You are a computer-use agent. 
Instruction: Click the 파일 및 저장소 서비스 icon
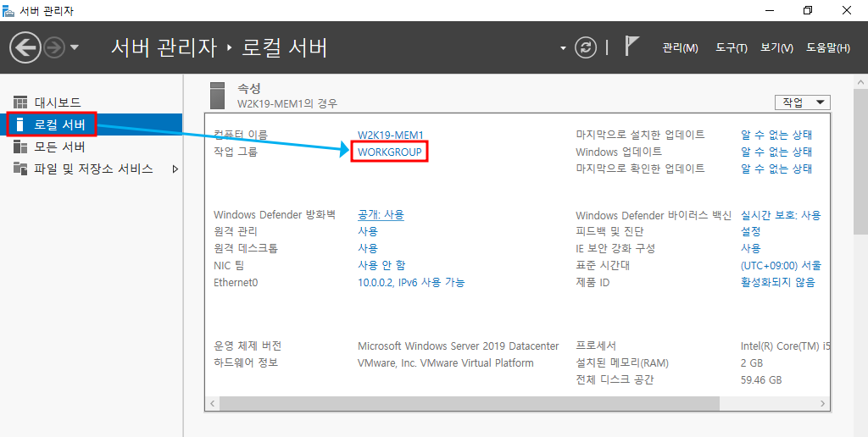coord(20,169)
